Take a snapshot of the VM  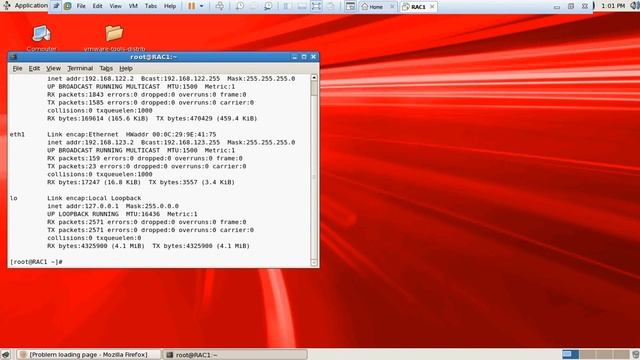[x=240, y=6]
